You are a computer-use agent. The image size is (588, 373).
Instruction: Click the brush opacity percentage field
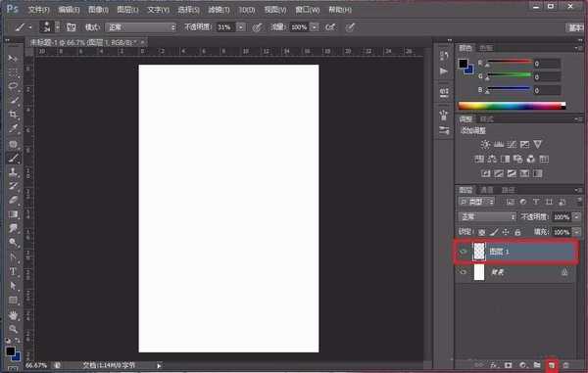225,27
